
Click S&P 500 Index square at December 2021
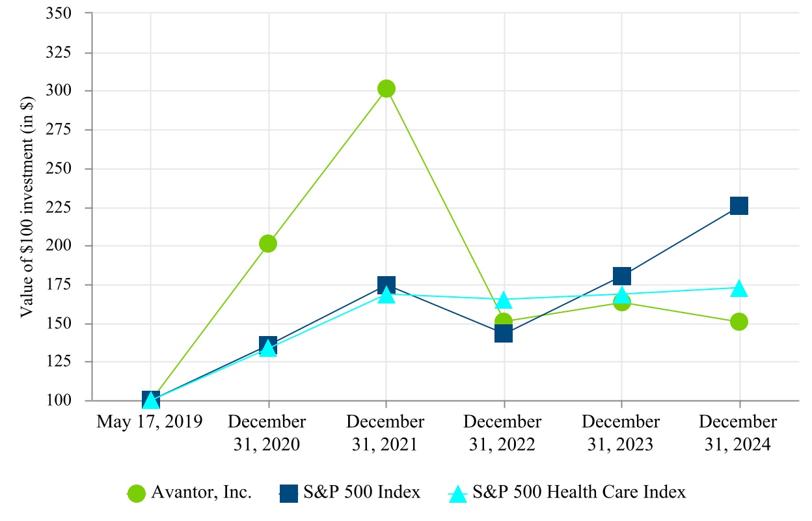tap(386, 285)
